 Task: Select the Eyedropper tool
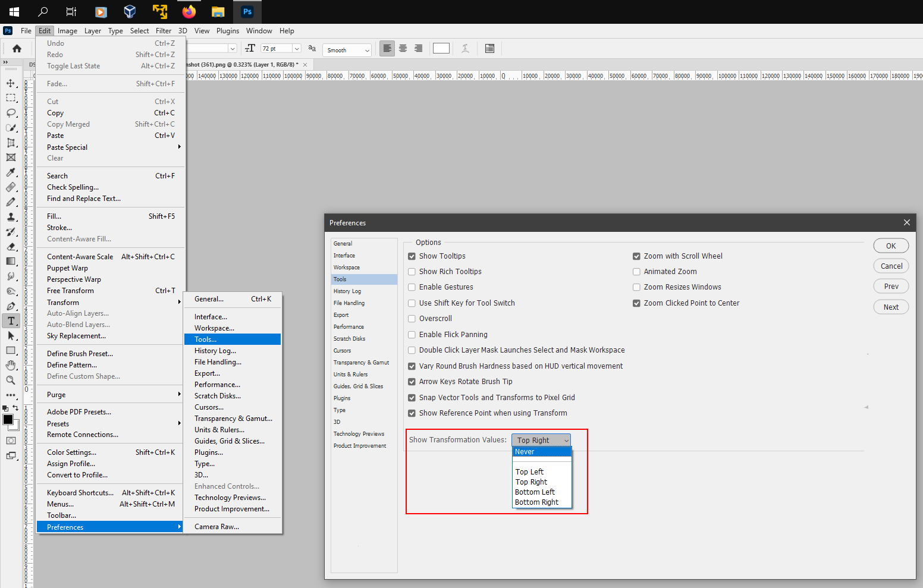click(11, 172)
